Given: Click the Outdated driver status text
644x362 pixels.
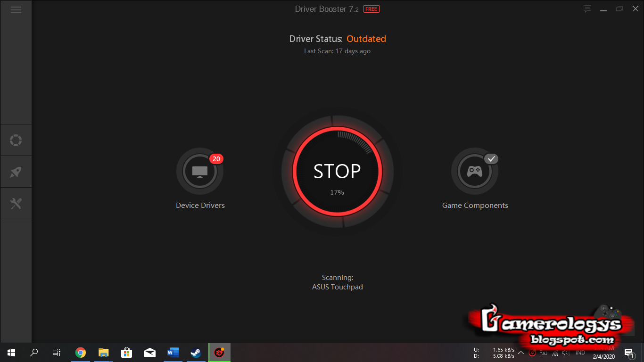Looking at the screenshot, I should [366, 39].
